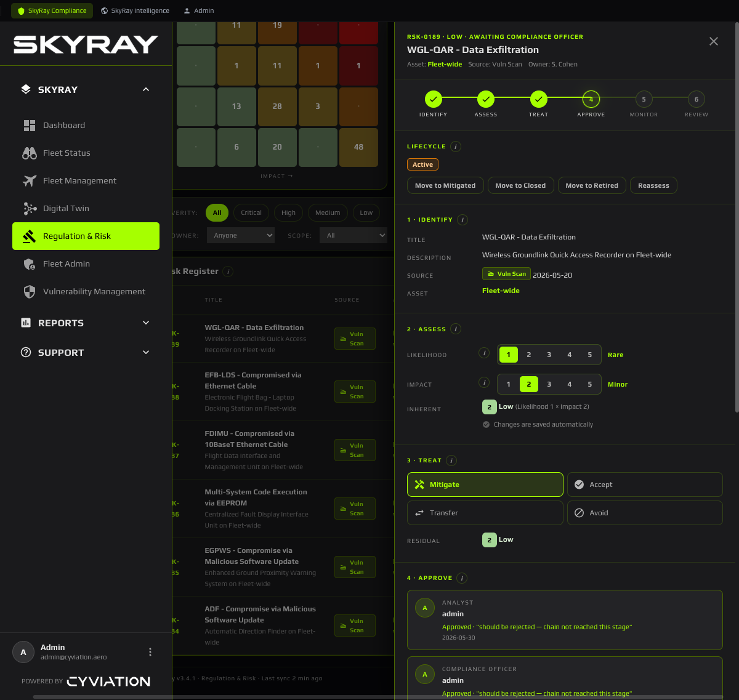
Task: Open Fleet Status binoculars icon
Action: pyautogui.click(x=30, y=153)
